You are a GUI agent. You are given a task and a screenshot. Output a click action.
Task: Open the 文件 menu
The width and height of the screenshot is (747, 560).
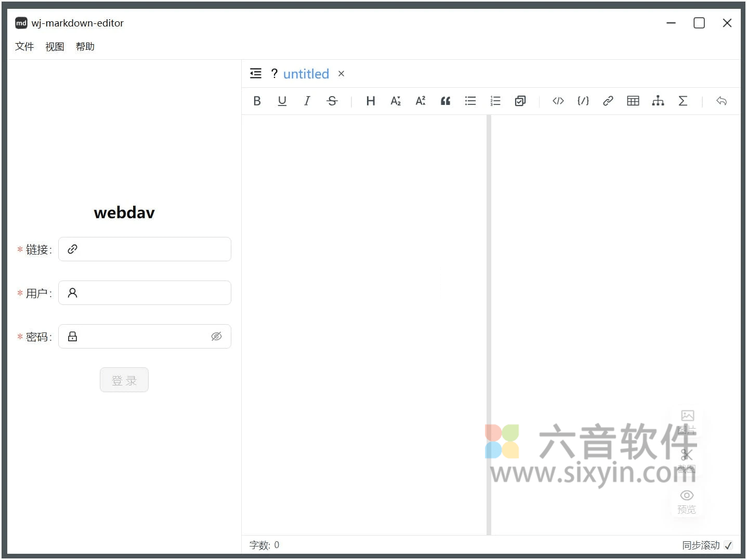(x=24, y=46)
